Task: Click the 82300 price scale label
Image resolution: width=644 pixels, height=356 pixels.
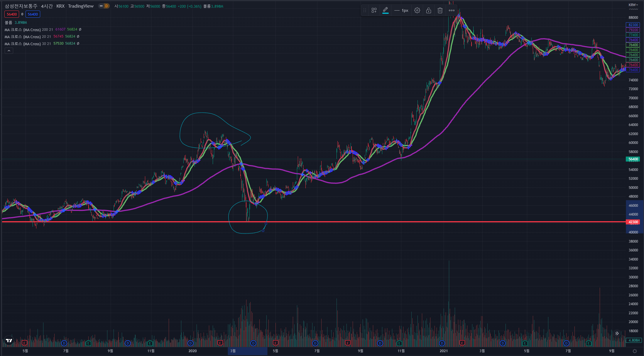Action: tap(633, 25)
